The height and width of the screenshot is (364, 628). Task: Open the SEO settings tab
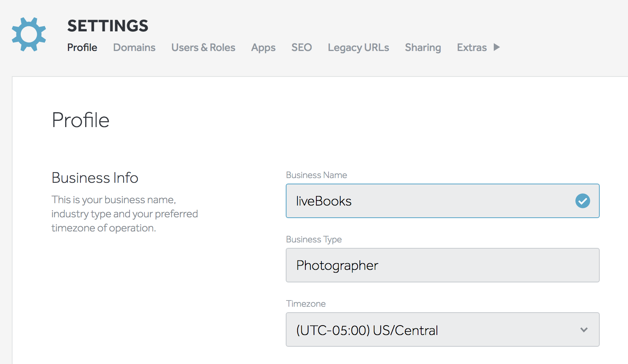[301, 47]
